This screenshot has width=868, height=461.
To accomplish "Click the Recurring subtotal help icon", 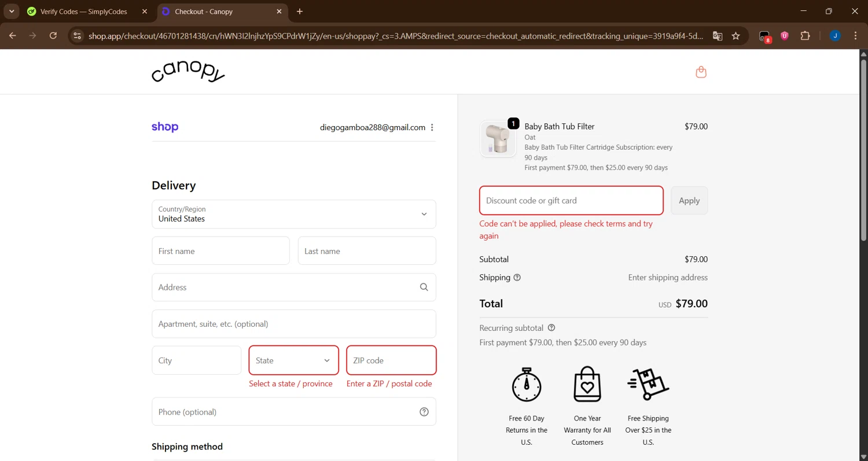I will [x=551, y=328].
